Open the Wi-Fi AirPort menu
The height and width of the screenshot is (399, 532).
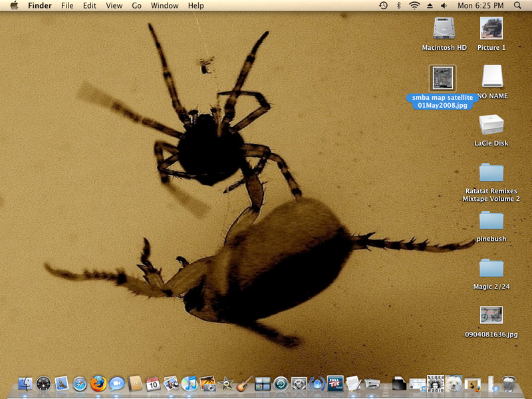tap(414, 5)
